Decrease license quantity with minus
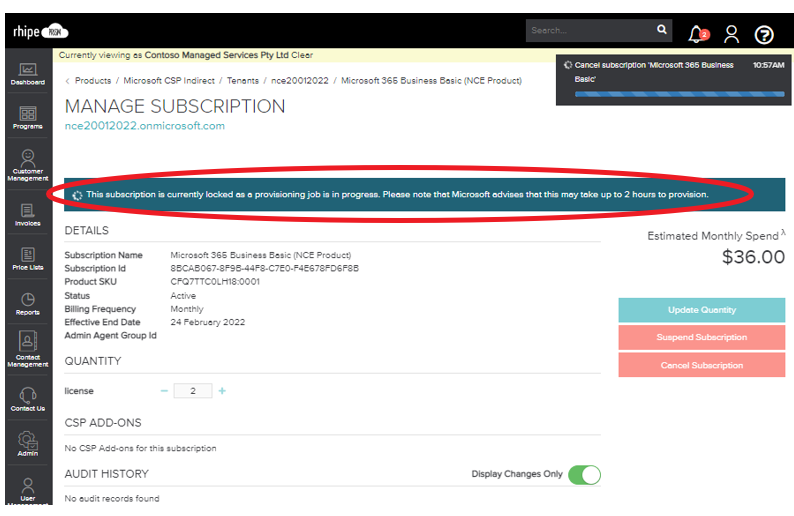 164,391
